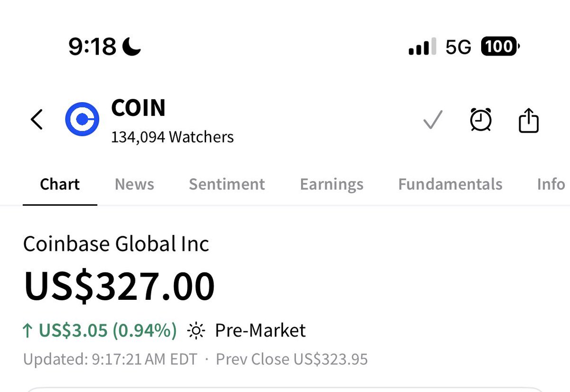Image resolution: width=570 pixels, height=392 pixels.
Task: Tap the Pre-Market label
Action: (260, 330)
